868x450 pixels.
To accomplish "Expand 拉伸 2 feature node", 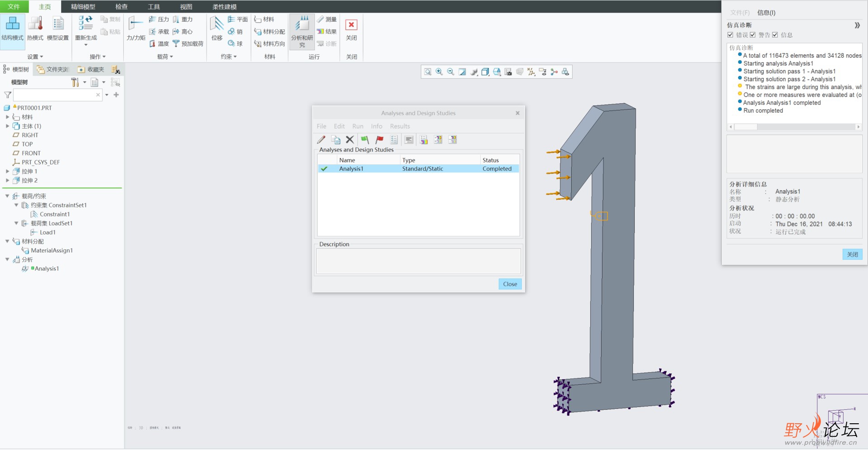I will (x=7, y=180).
